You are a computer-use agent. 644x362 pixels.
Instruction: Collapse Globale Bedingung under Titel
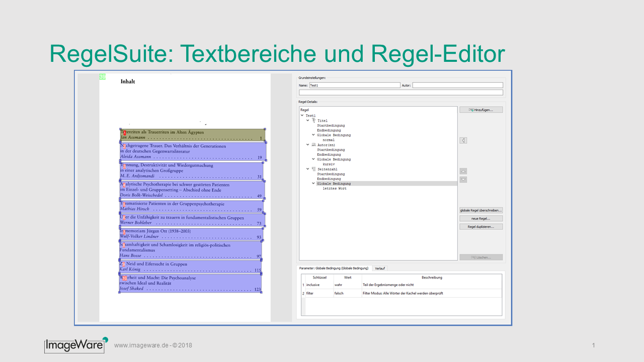(x=313, y=135)
